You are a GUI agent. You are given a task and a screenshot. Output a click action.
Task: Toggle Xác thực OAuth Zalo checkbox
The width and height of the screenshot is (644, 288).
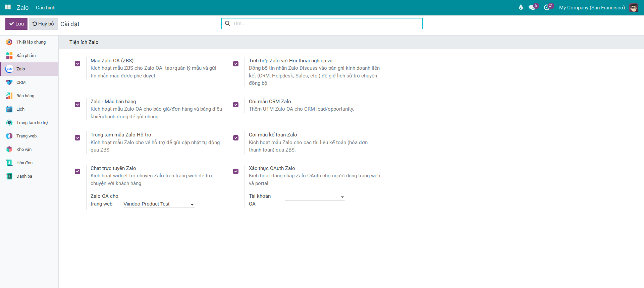236,171
